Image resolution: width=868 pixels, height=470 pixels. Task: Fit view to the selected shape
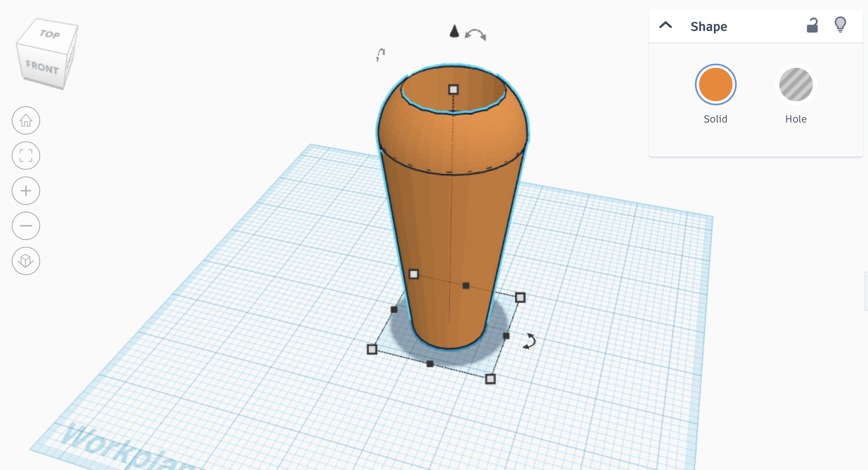pyautogui.click(x=26, y=156)
